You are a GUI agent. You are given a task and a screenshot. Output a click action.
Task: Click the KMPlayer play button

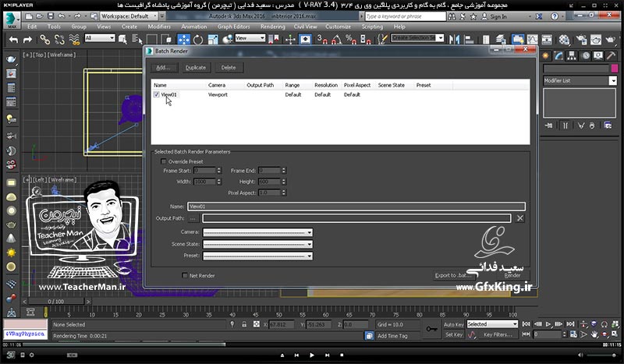coord(311,355)
